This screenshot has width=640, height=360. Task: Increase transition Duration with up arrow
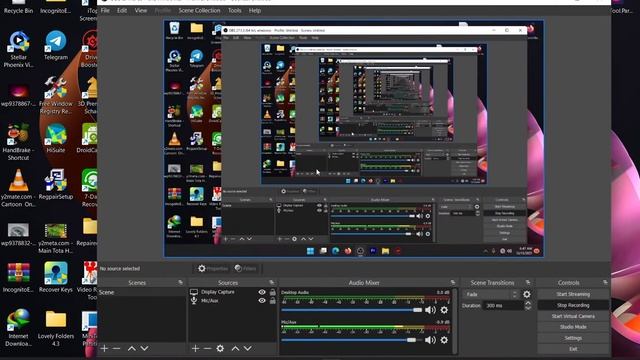(528, 303)
